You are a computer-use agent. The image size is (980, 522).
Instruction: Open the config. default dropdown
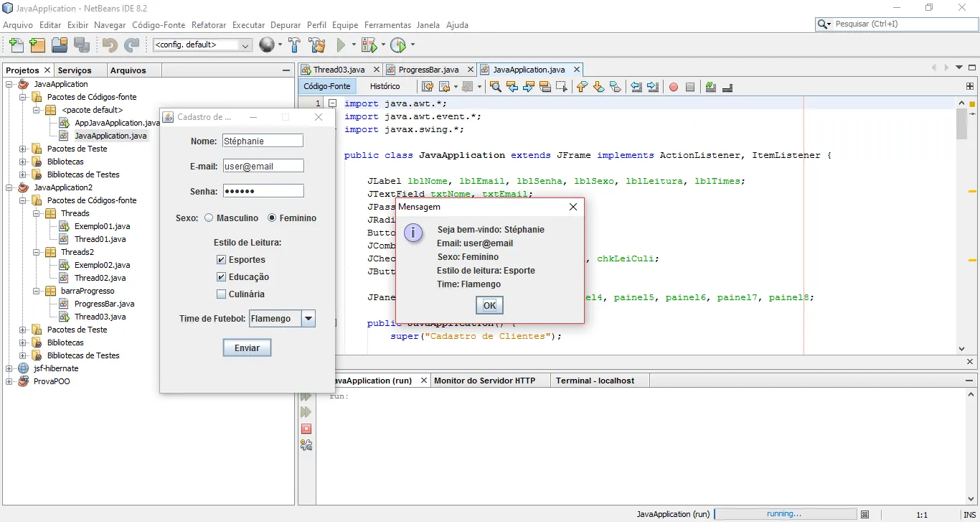click(x=245, y=45)
